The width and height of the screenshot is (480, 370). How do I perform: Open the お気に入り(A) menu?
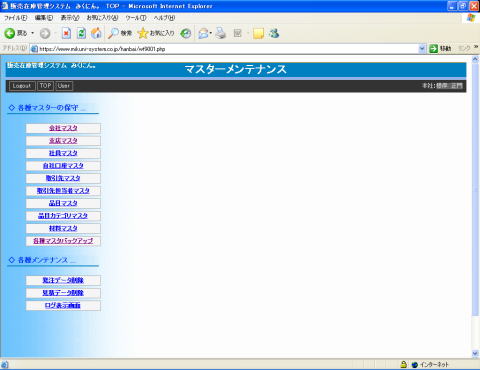pos(102,18)
